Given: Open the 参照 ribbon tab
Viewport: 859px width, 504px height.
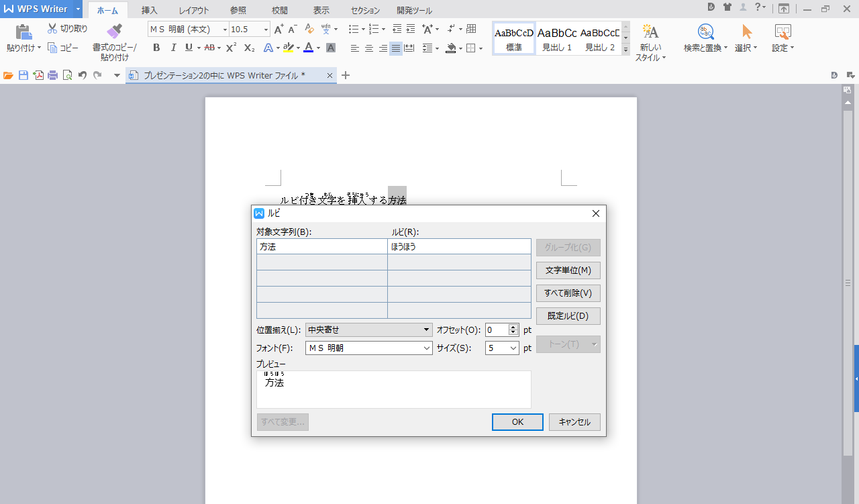Looking at the screenshot, I should 238,11.
